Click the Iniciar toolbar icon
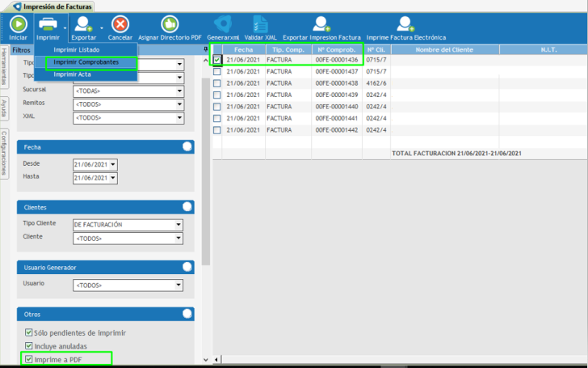588x368 pixels. tap(17, 25)
